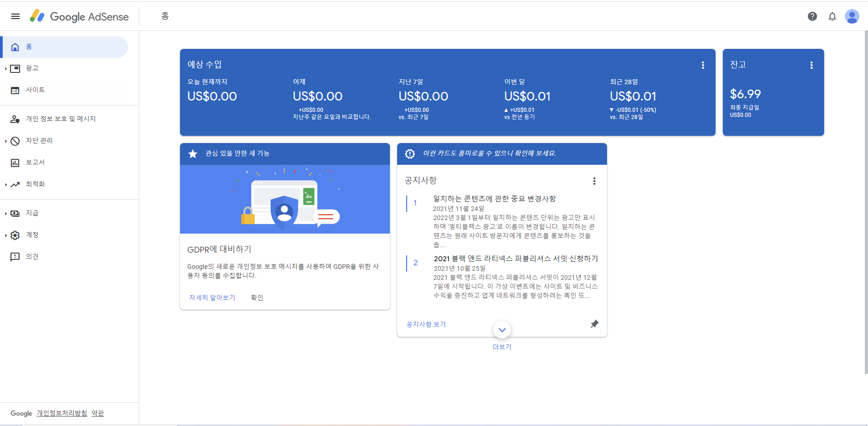Click the 최적화 trend arrow icon
Viewport: 868px width, 426px height.
15,184
